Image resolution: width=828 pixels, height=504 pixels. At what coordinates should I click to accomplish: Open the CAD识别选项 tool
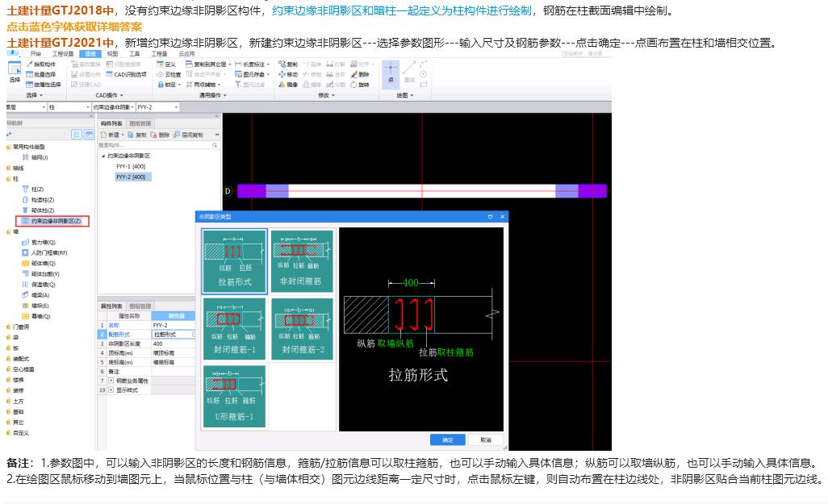coord(126,74)
